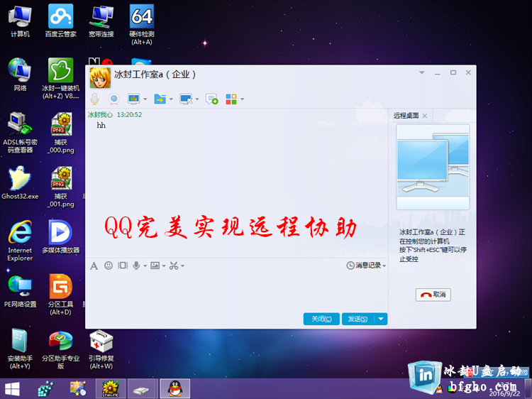The width and height of the screenshot is (532, 399).
Task: Click the contact avatar picture
Action: [100, 77]
